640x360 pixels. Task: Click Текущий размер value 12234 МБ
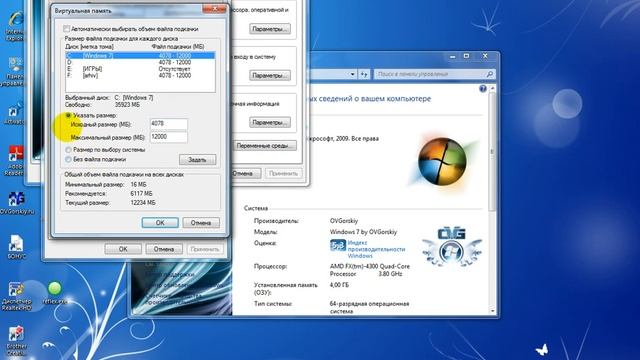[x=143, y=202]
